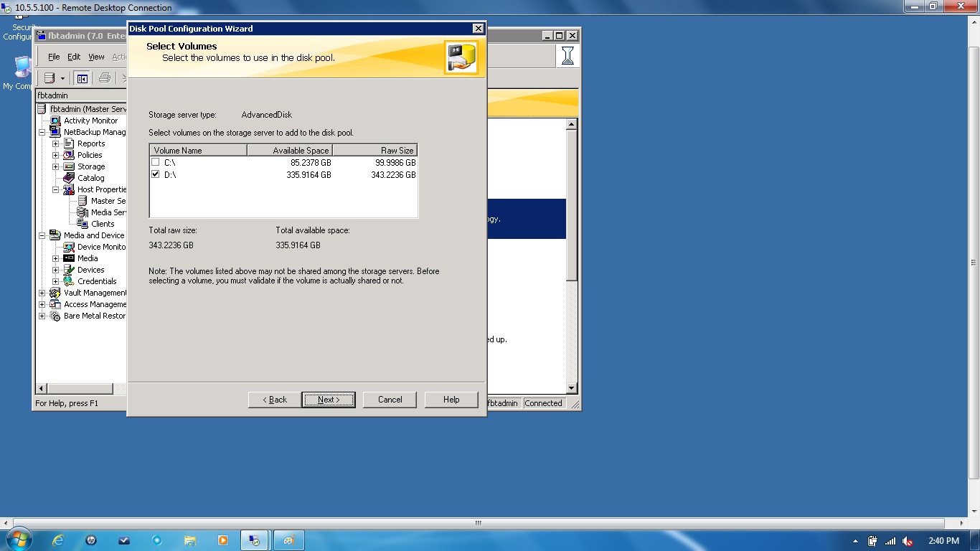The width and height of the screenshot is (980, 551).
Task: Go Back in the Disk Pool wizard
Action: click(x=275, y=400)
